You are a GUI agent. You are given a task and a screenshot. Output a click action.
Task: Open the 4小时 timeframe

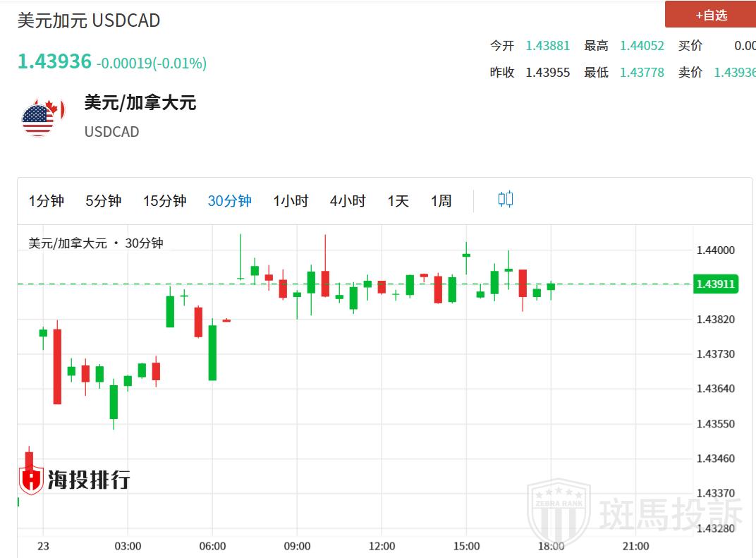pyautogui.click(x=348, y=201)
